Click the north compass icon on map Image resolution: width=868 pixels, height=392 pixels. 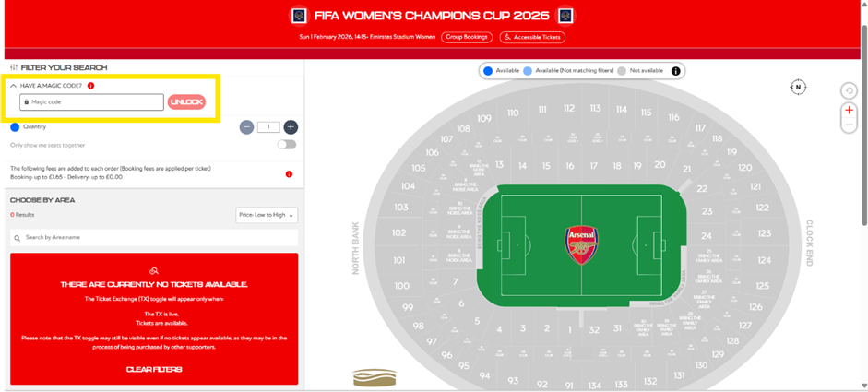[798, 87]
